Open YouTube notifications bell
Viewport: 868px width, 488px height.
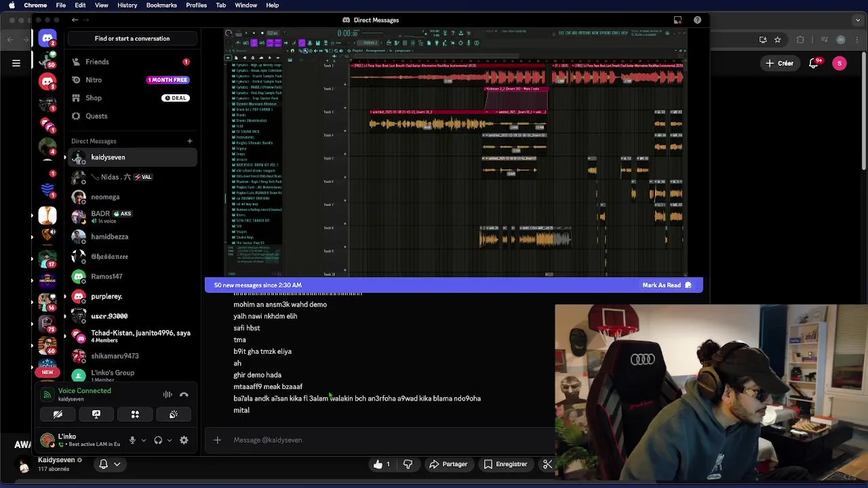814,63
